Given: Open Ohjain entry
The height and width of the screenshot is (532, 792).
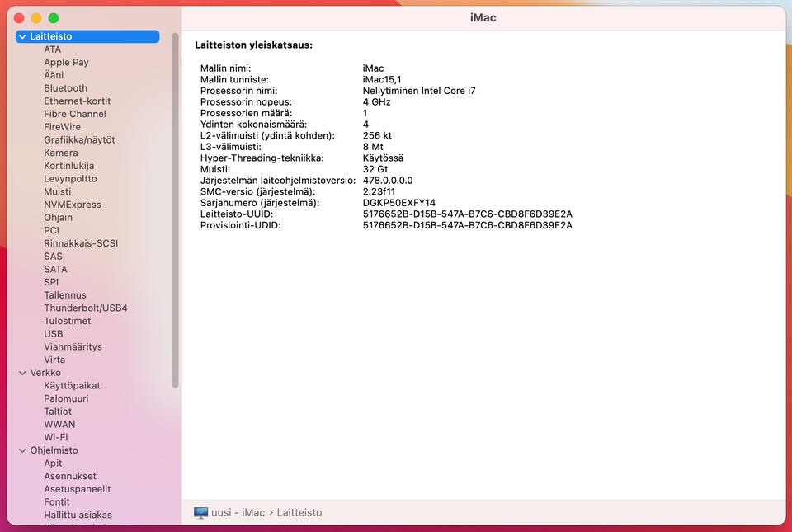Looking at the screenshot, I should [58, 218].
